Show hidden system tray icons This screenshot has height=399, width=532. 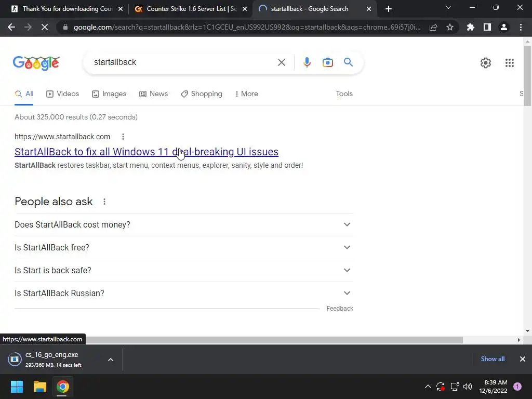[x=428, y=387]
